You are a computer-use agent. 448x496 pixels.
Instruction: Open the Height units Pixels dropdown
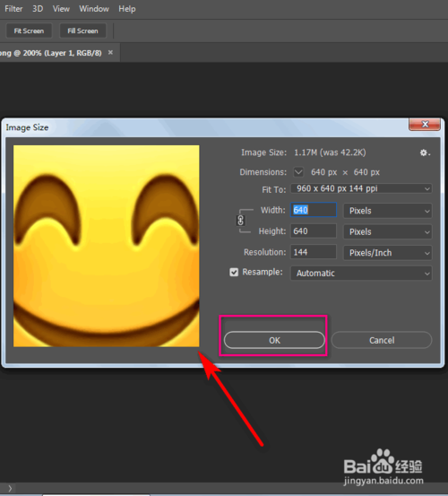(x=388, y=231)
